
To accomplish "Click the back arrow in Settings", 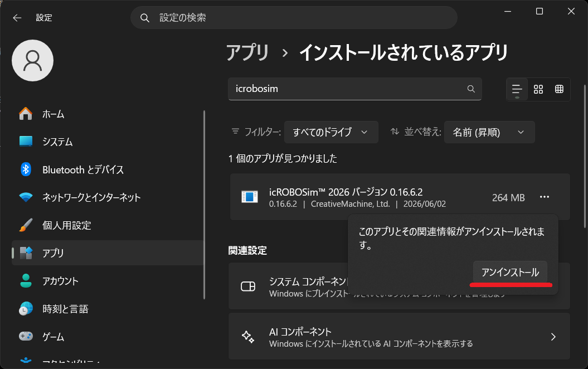I will (17, 18).
